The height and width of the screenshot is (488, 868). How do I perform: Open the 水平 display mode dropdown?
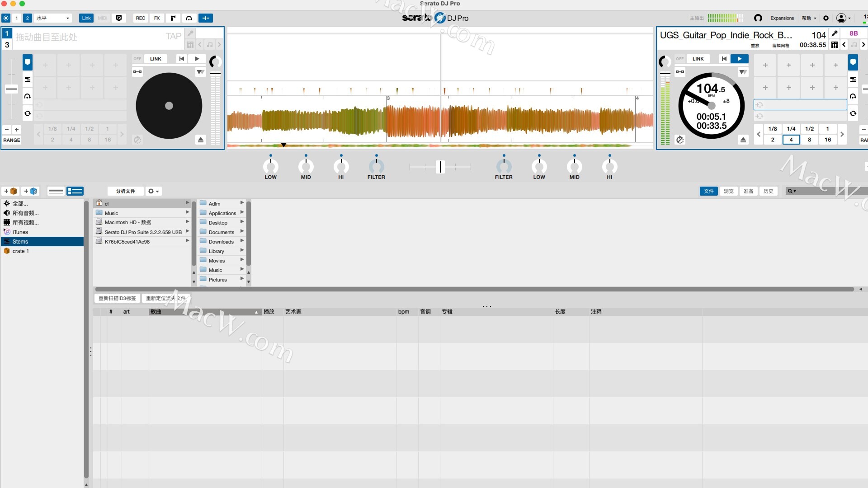[x=53, y=18]
